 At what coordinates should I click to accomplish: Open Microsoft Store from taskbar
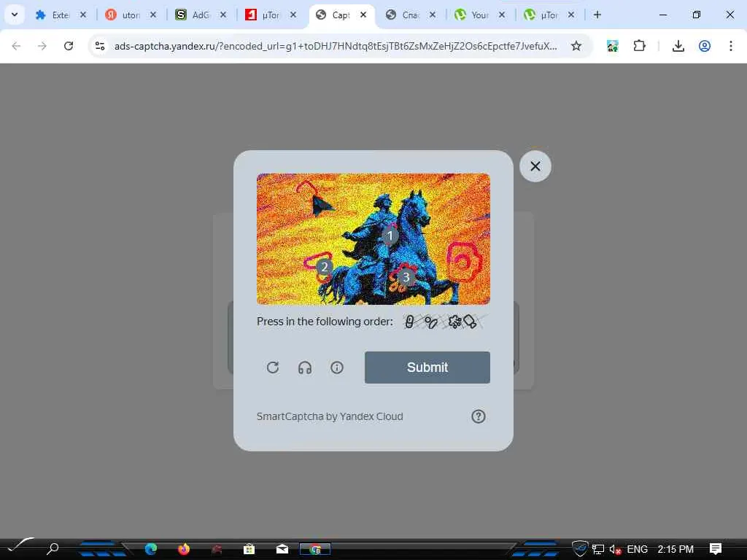[x=249, y=549]
